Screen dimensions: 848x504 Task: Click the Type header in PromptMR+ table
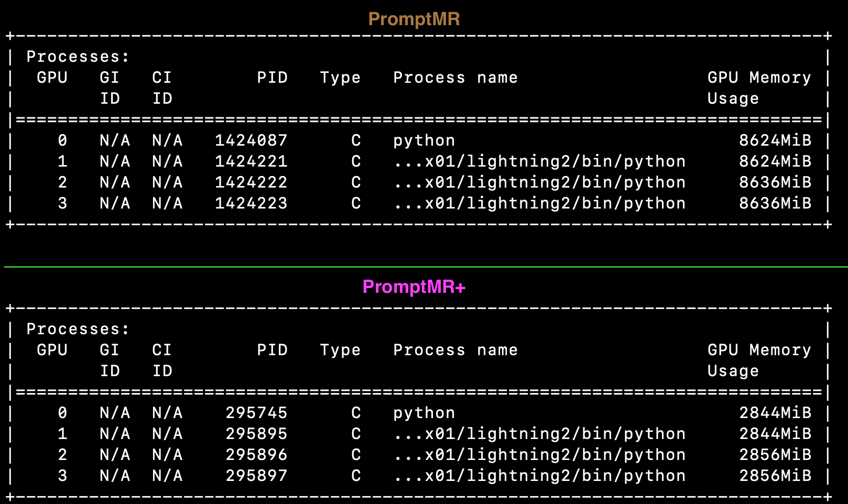(x=340, y=350)
